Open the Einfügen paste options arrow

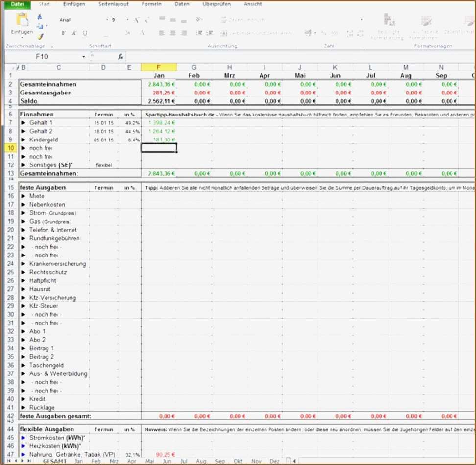(x=22, y=37)
